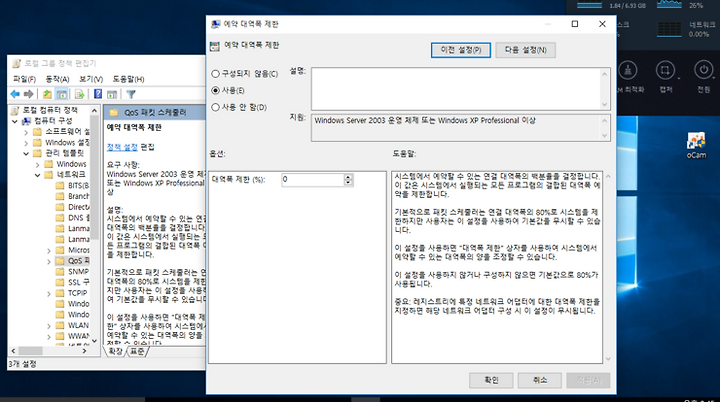720x402 pixels.
Task: Expand the Microsoft folder tree node
Action: 49,250
